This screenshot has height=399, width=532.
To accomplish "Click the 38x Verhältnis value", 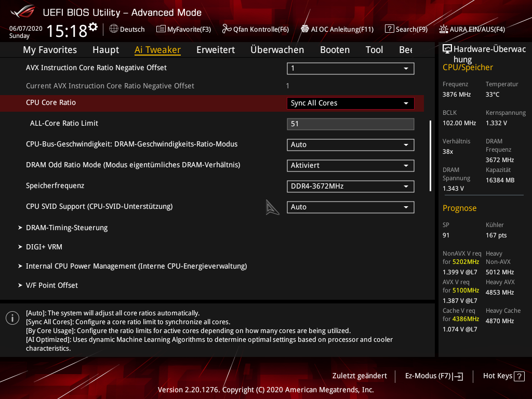I will click(x=447, y=152).
